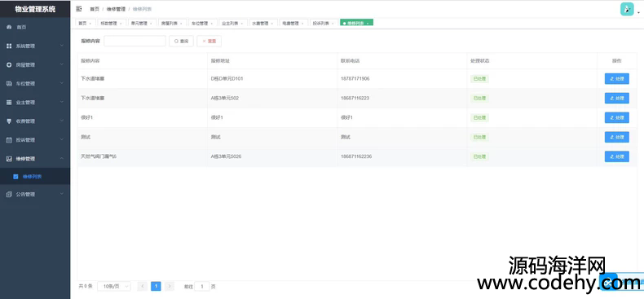Close the 车位管理 tab

[211, 24]
